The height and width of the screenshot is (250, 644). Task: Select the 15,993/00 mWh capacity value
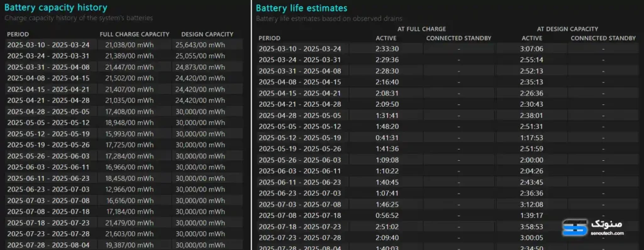(x=130, y=134)
